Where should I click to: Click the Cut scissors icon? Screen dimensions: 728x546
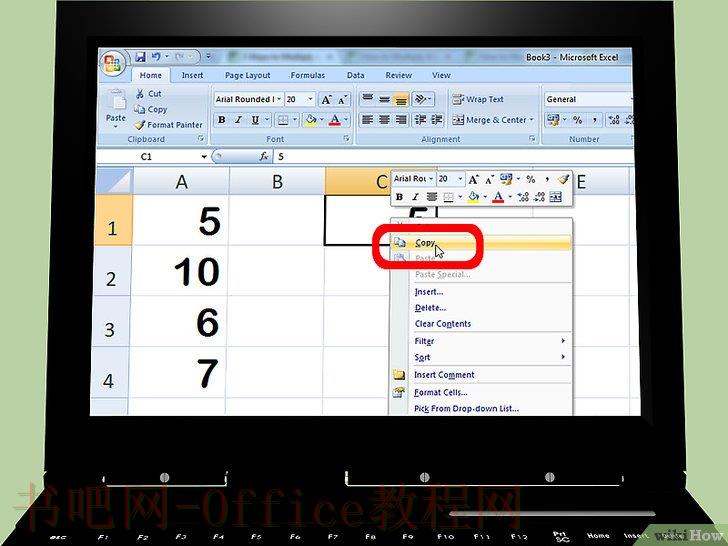(x=140, y=94)
